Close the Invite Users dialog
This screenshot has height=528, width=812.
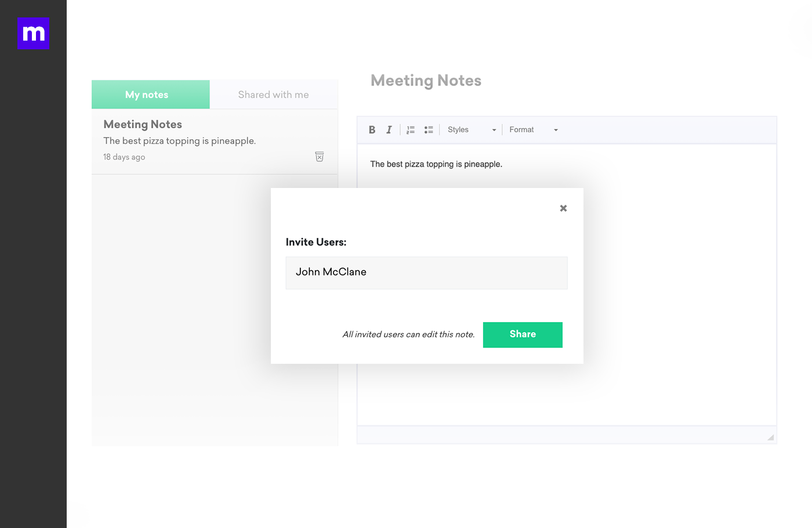(563, 208)
